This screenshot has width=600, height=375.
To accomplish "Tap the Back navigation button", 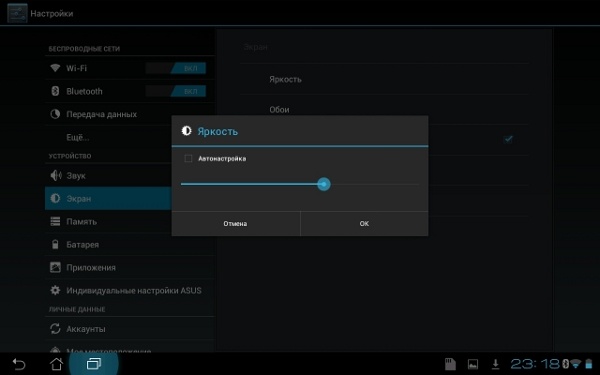I will click(x=18, y=364).
